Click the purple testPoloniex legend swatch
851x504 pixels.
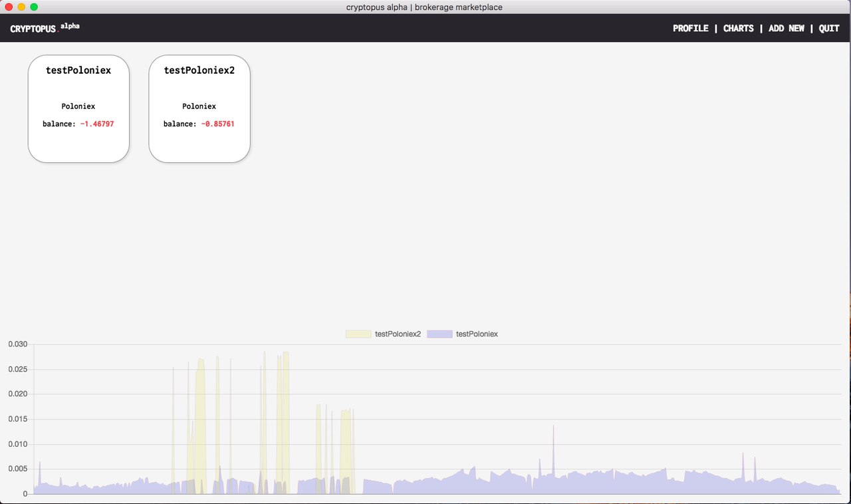[x=439, y=334]
